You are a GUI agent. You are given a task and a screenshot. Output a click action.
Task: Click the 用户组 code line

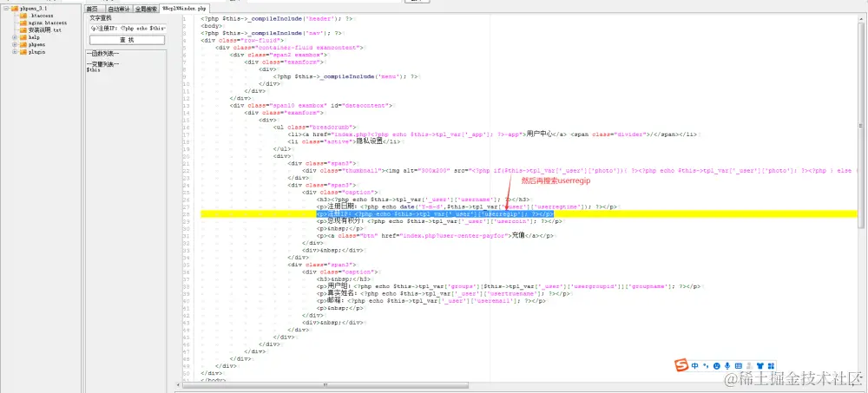point(509,286)
